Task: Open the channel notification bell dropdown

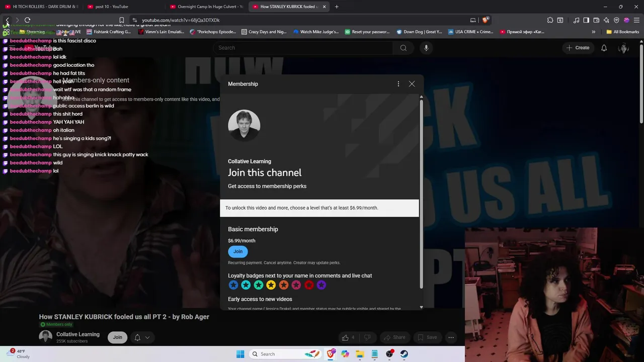Action: (141, 337)
